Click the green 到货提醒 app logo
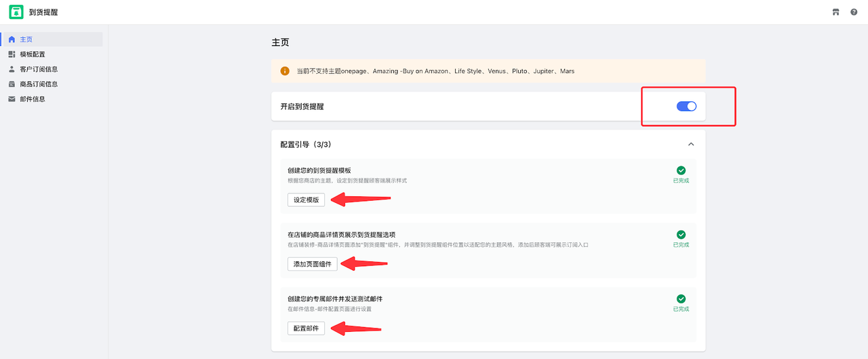The height and width of the screenshot is (359, 868). pyautogui.click(x=16, y=12)
